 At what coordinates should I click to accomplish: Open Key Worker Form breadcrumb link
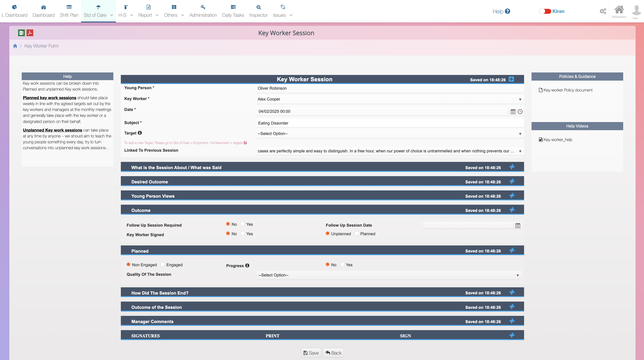tap(41, 46)
